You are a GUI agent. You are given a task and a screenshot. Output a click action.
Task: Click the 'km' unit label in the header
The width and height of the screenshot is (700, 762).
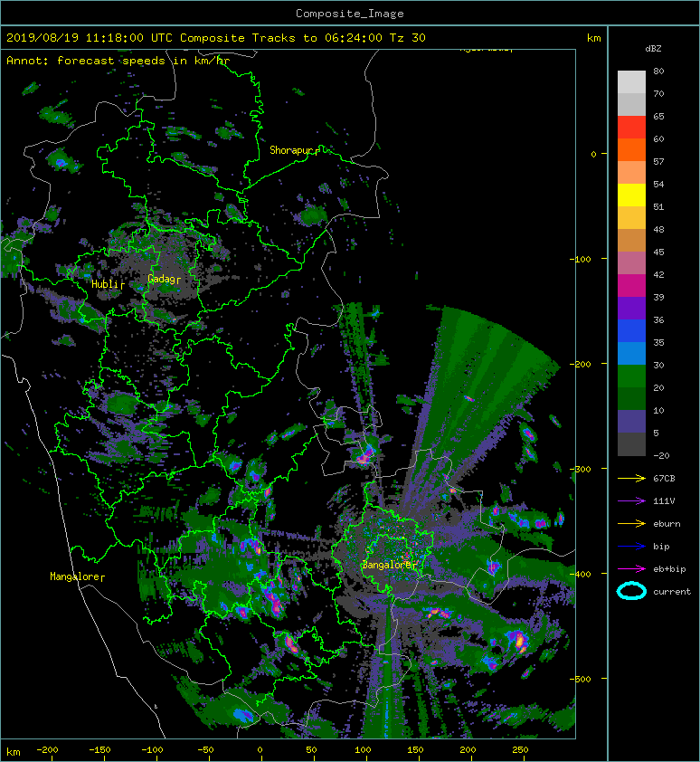(x=594, y=38)
